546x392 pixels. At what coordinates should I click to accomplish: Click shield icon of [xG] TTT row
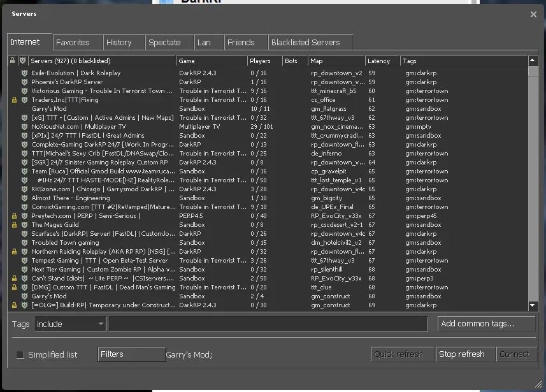[x=24, y=118]
